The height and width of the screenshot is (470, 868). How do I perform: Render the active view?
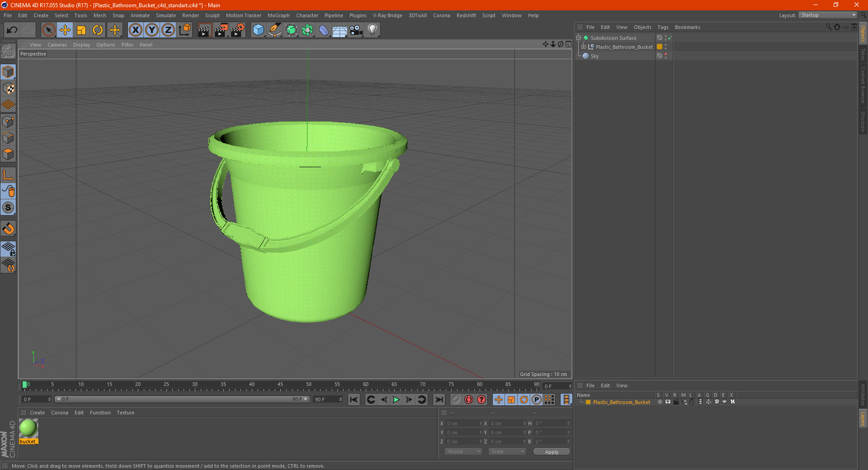pos(204,30)
